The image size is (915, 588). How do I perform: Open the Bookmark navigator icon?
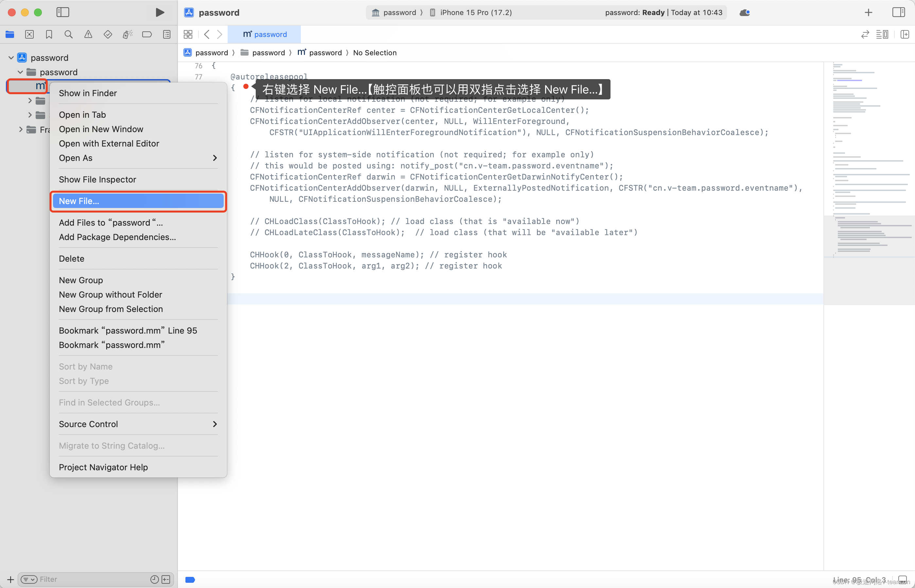49,34
